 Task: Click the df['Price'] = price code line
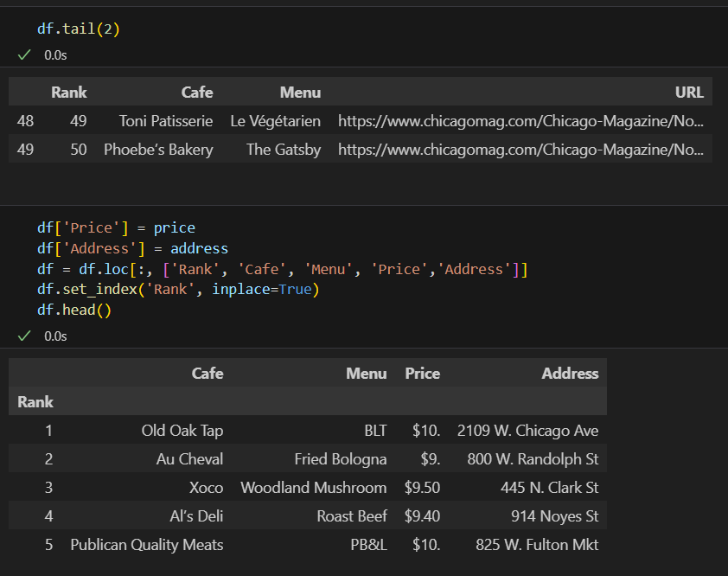pyautogui.click(x=116, y=227)
